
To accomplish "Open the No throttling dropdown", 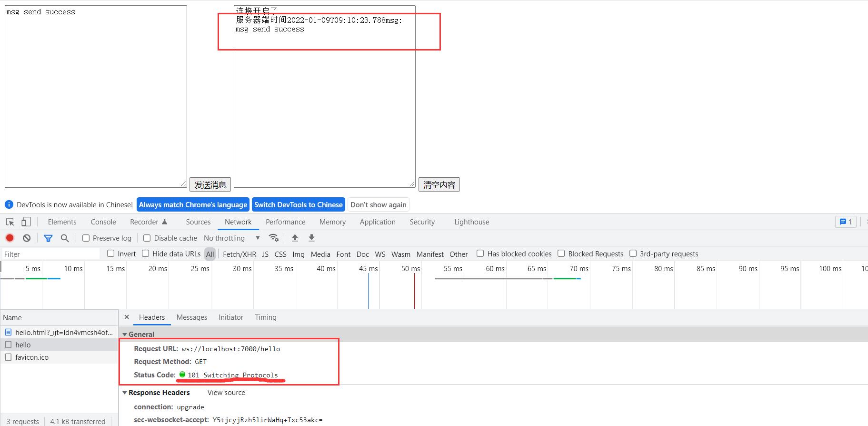I will pyautogui.click(x=232, y=238).
